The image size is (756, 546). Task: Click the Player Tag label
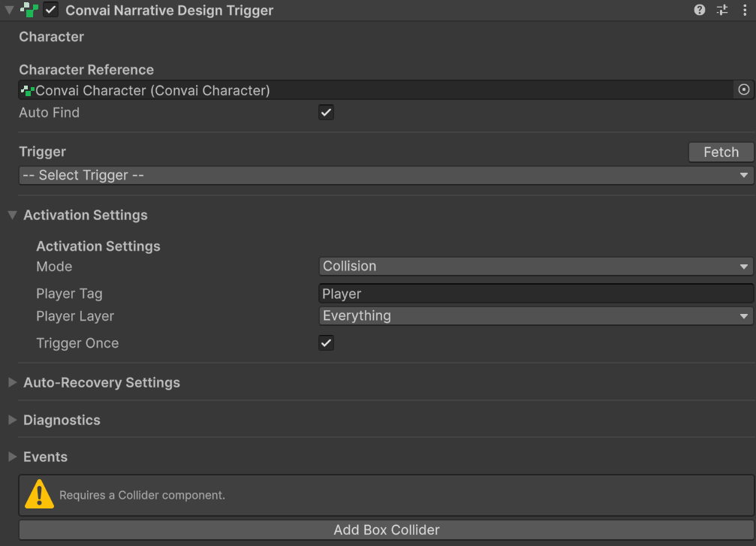click(x=69, y=294)
